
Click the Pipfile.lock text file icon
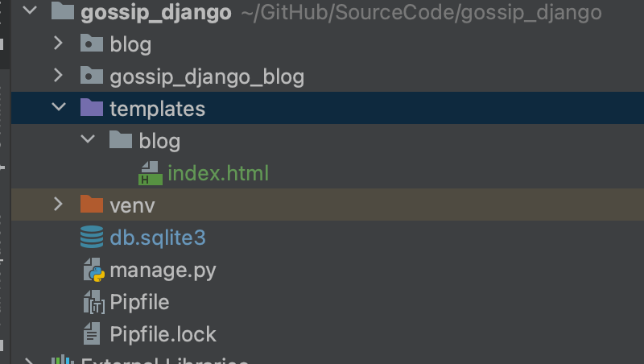click(x=92, y=333)
